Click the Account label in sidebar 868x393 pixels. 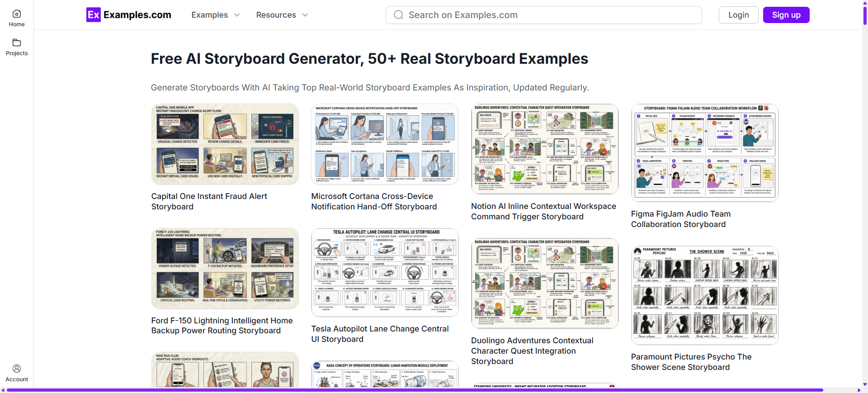[17, 379]
